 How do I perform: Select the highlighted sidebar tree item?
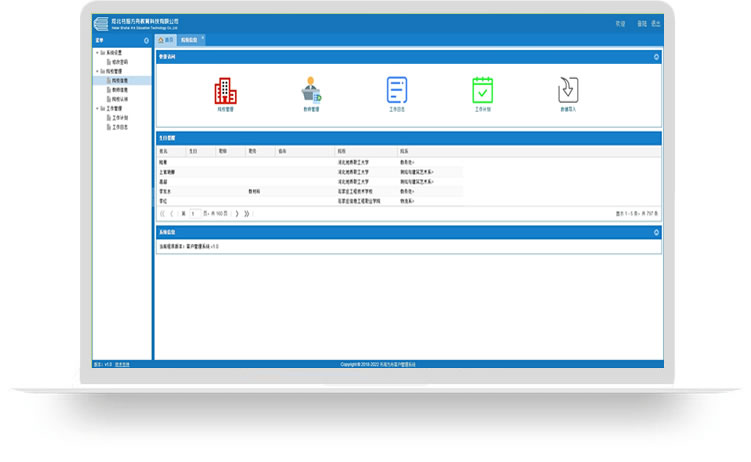(x=119, y=80)
